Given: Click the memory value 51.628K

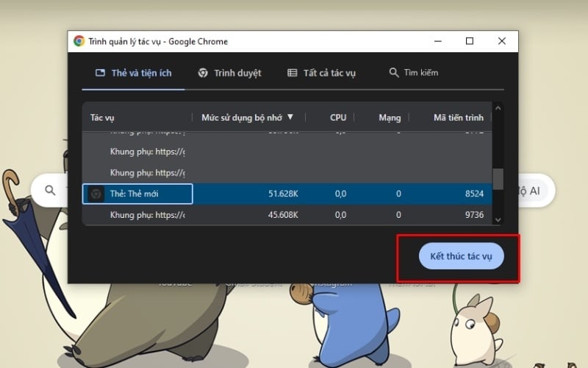Looking at the screenshot, I should tap(283, 194).
